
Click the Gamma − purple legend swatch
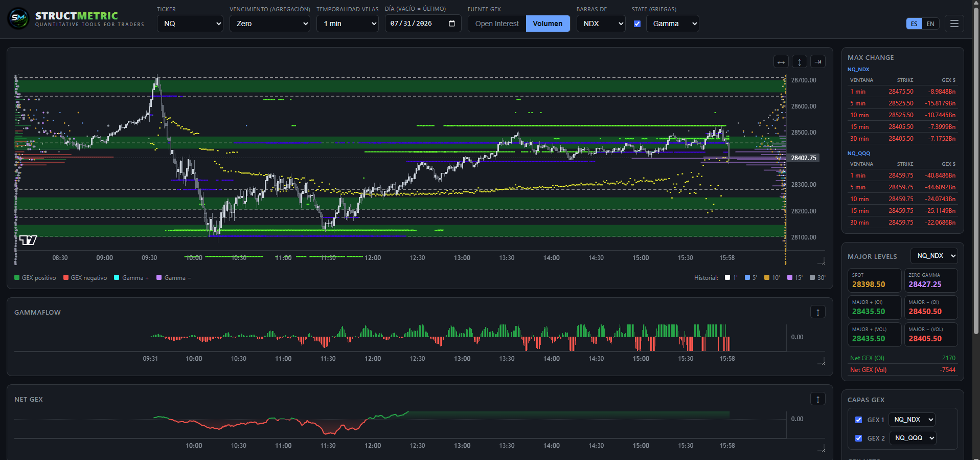[159, 278]
